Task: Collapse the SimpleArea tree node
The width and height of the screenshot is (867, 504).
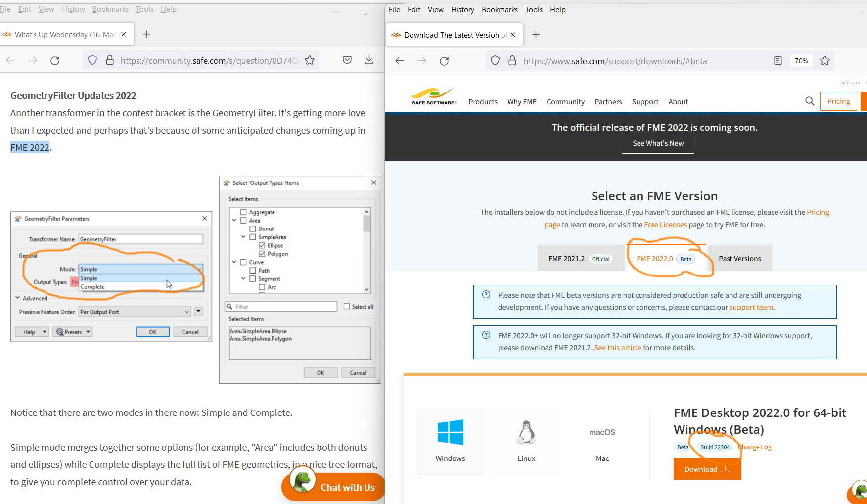Action: (243, 237)
